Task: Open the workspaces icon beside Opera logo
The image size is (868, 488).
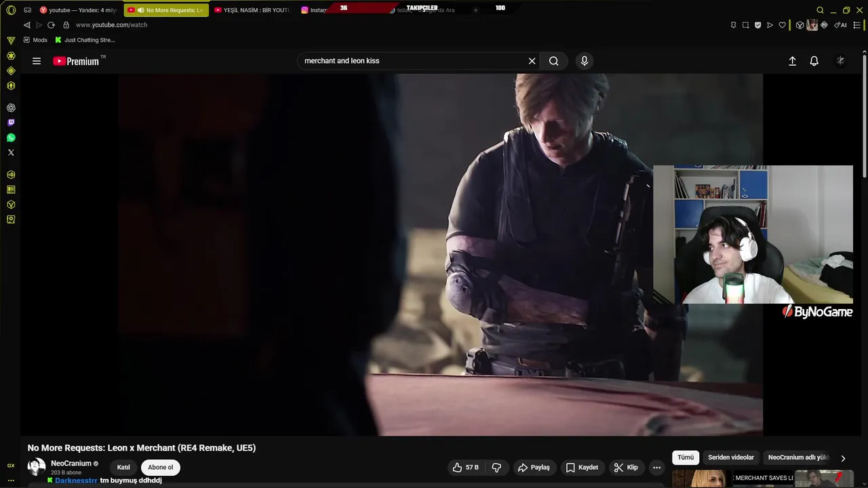Action: click(x=27, y=10)
